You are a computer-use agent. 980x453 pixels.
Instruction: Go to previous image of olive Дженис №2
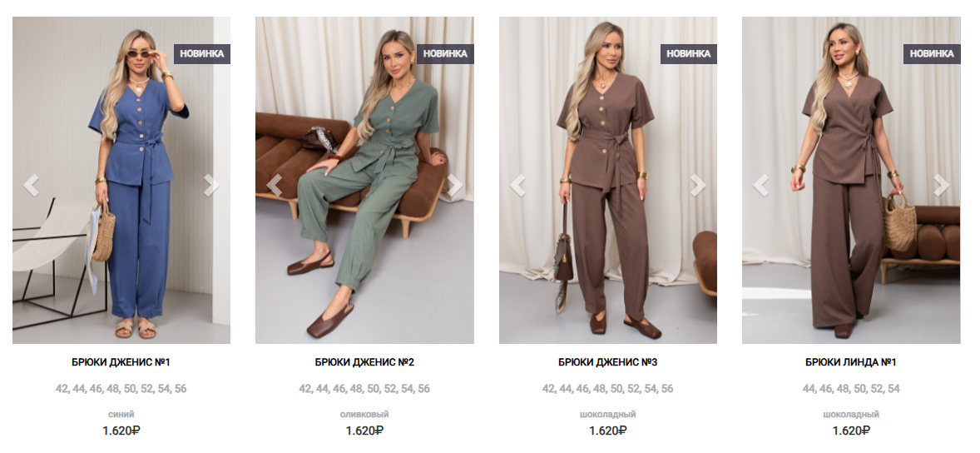[274, 185]
